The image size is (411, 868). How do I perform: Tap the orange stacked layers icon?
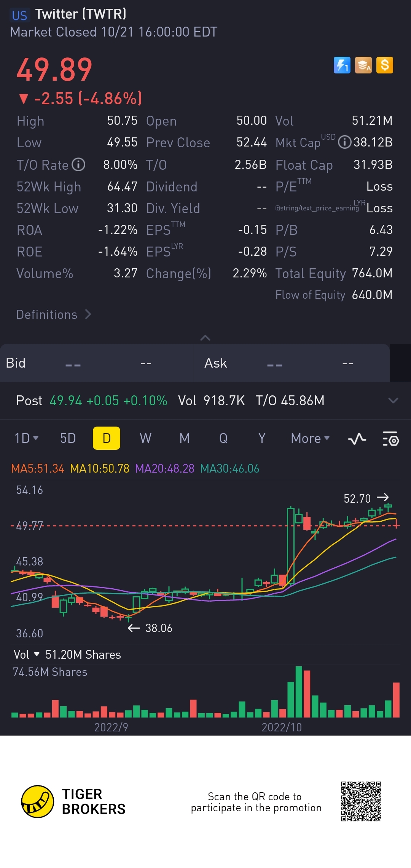pyautogui.click(x=363, y=65)
